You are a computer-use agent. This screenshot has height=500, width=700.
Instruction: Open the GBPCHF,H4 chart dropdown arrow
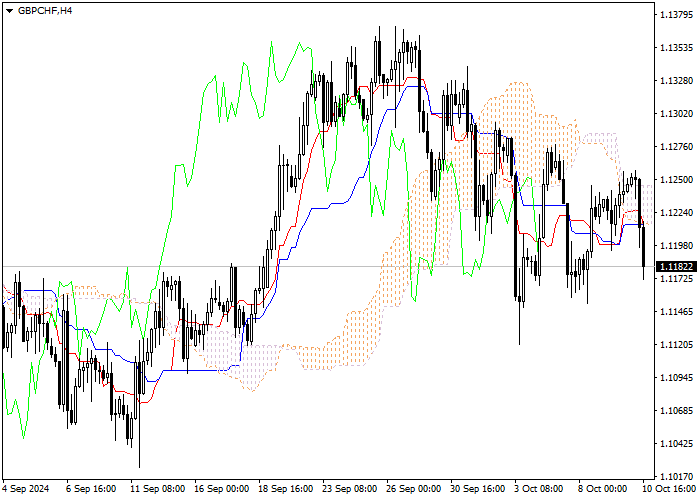9,11
